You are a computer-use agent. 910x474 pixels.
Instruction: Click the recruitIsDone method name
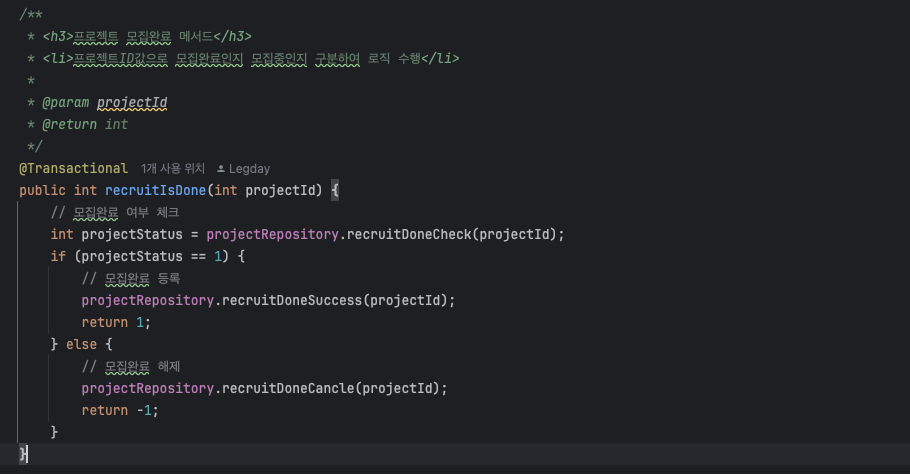(156, 190)
